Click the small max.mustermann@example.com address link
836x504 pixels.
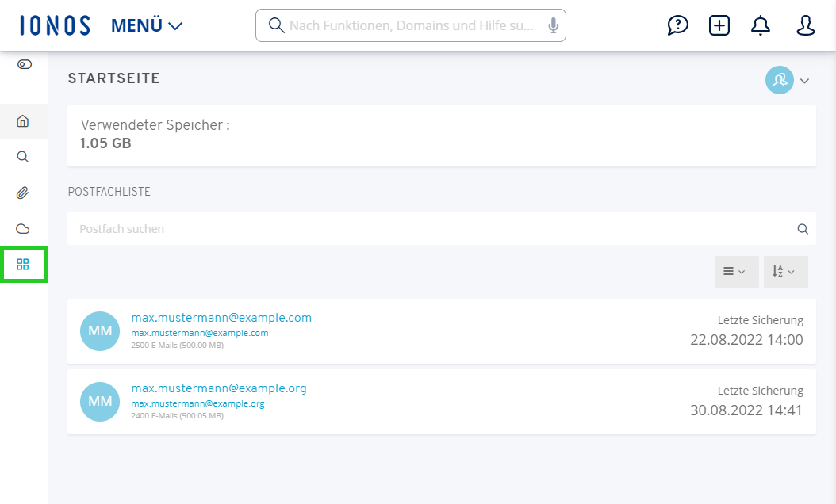[x=200, y=333]
